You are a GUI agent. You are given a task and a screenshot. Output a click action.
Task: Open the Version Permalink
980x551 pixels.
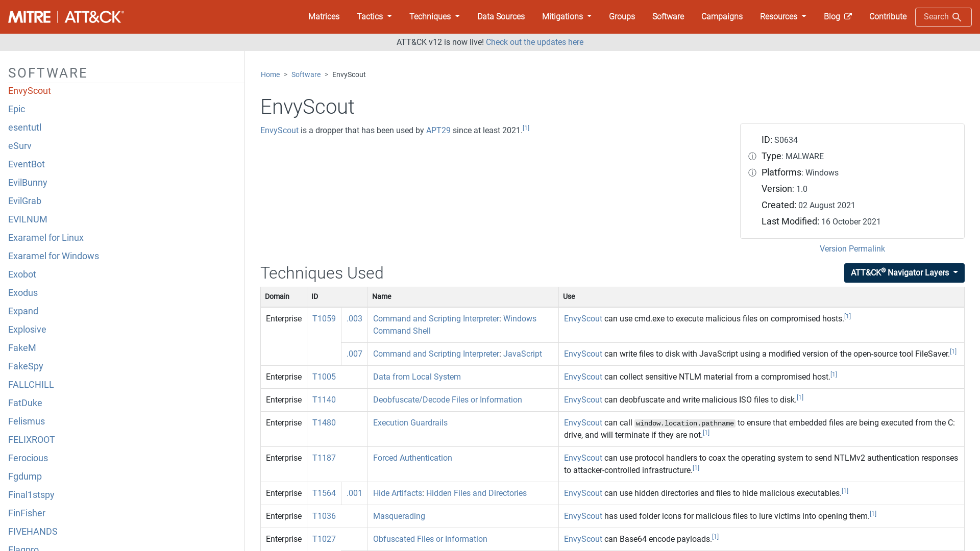tap(852, 249)
